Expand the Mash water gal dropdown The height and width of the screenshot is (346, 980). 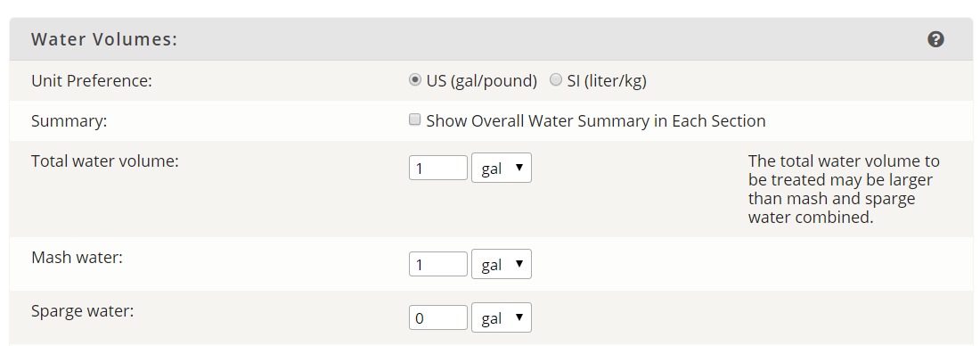(x=502, y=264)
